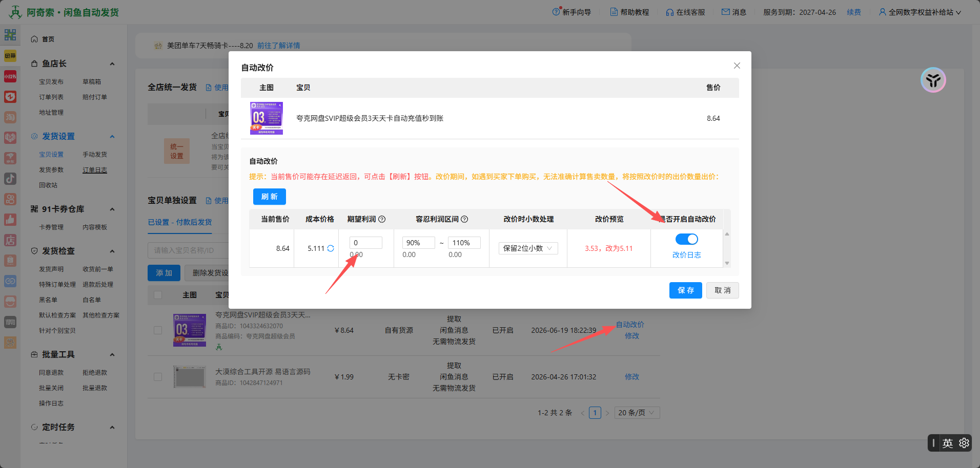Collapse the 发货检查 sidebar section

(x=112, y=251)
